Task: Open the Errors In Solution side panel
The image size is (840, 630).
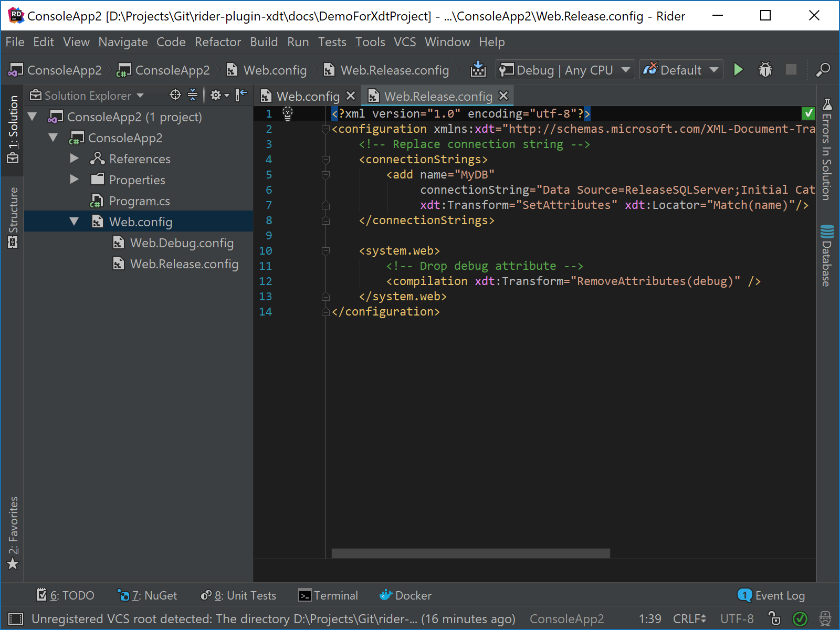Action: pyautogui.click(x=827, y=149)
